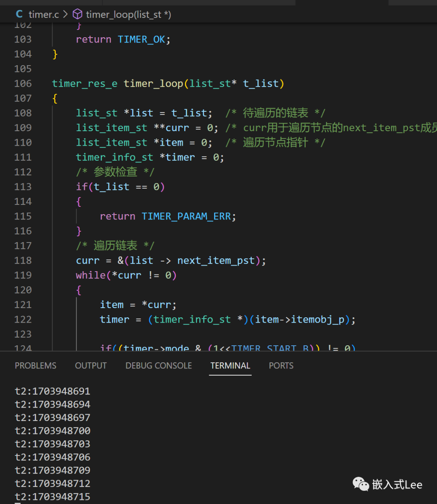
Task: Click if(t_list == 0) condition on line 113
Action: [120, 187]
